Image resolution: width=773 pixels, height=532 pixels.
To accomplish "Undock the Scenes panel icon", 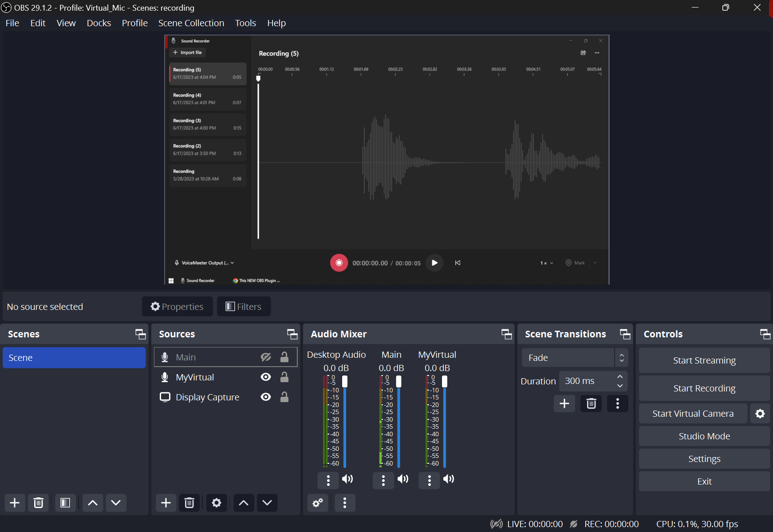I will [x=141, y=334].
